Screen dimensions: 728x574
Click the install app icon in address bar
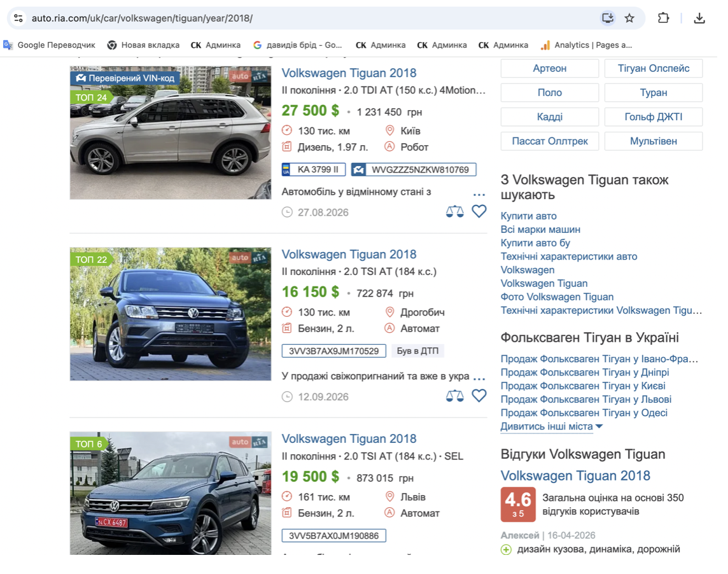coord(607,18)
